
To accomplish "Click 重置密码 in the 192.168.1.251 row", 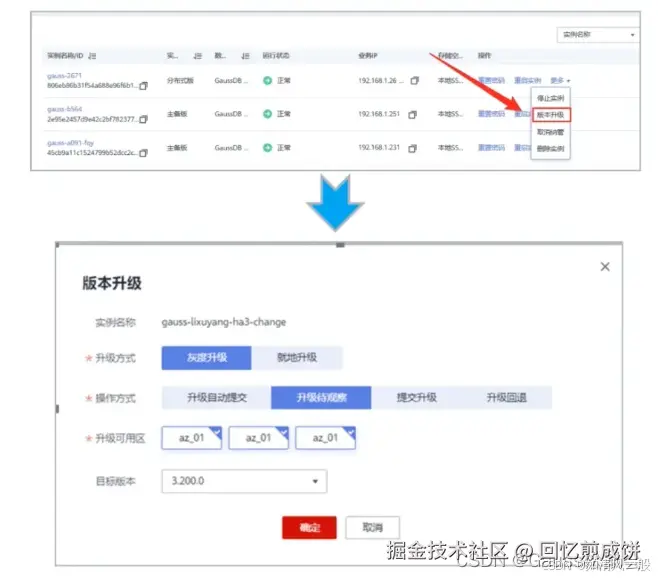I will pos(491,114).
